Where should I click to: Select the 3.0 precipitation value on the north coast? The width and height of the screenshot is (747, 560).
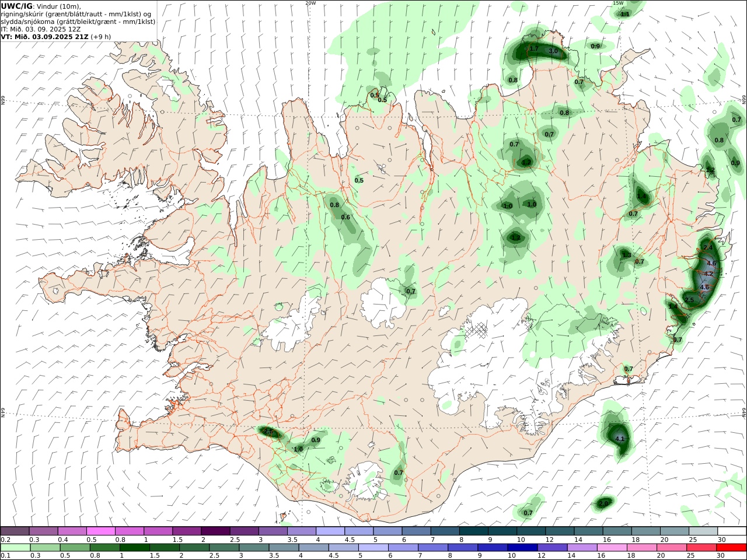click(x=553, y=51)
